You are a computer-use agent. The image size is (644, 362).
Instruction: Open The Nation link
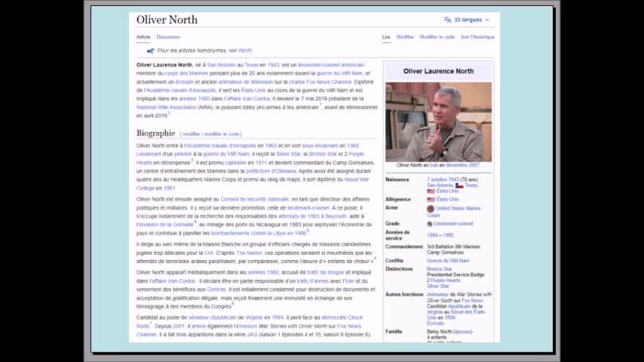(249, 253)
